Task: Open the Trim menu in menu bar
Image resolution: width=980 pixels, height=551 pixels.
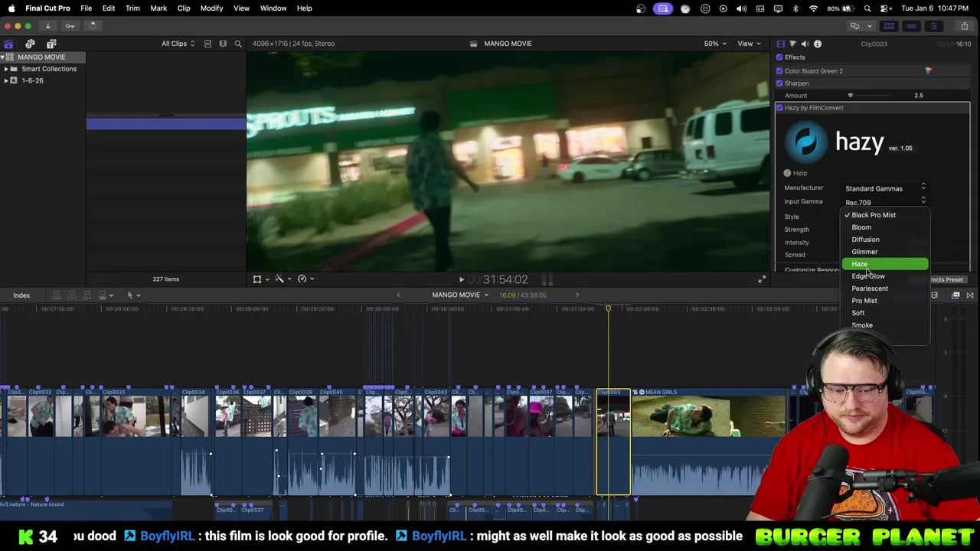Action: (x=132, y=8)
